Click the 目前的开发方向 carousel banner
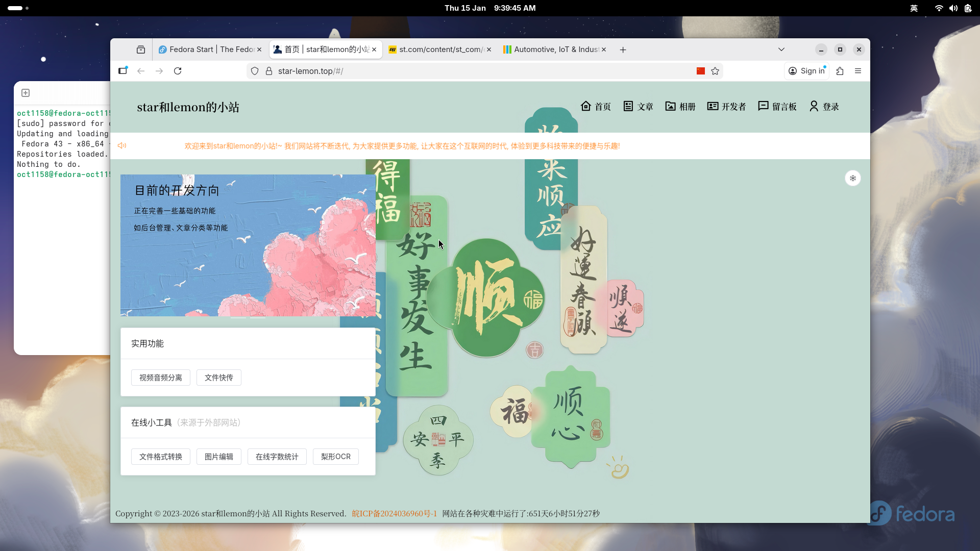980x551 pixels. (x=248, y=245)
